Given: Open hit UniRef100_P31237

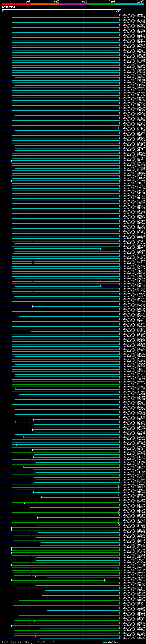Looking at the screenshot, I should tap(134, 170).
